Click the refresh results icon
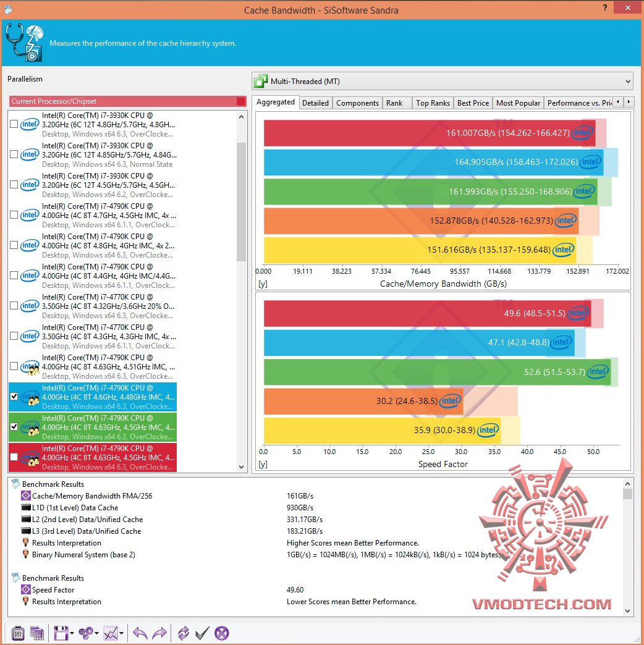The height and width of the screenshot is (645, 644). [x=183, y=633]
